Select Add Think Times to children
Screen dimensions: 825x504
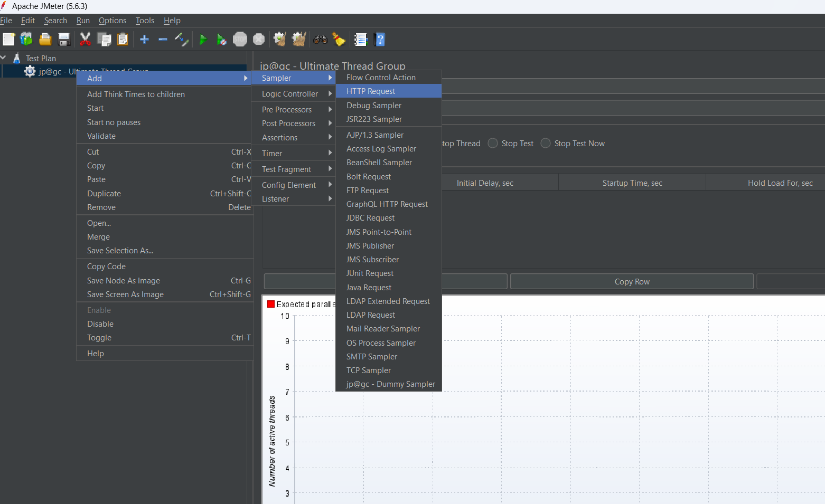click(165, 94)
